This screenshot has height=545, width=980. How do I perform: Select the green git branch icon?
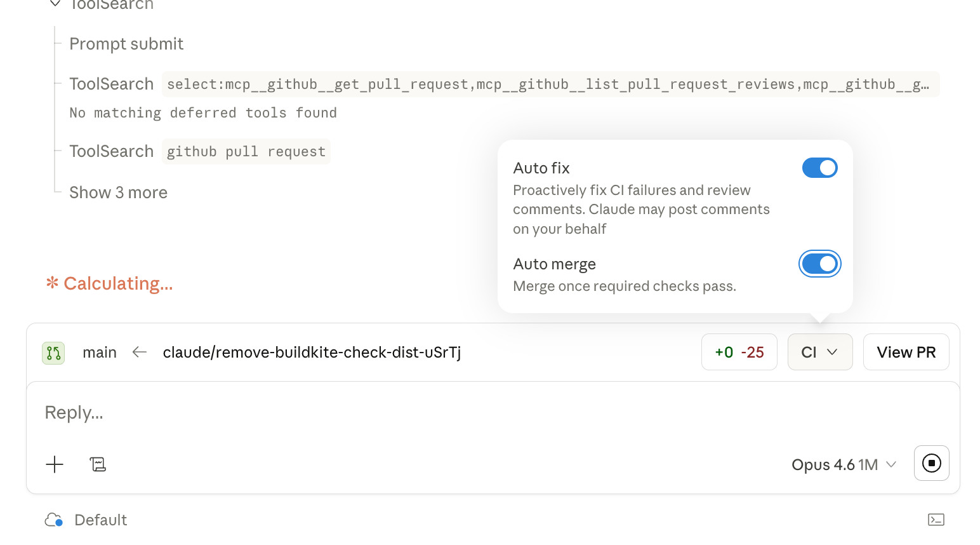pyautogui.click(x=53, y=353)
